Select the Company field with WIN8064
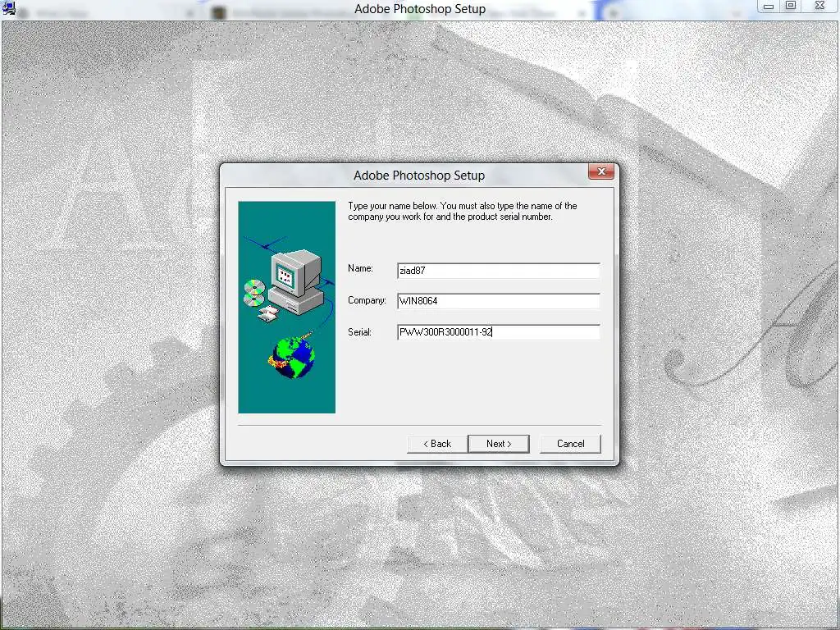Viewport: 840px width, 630px height. 499,301
